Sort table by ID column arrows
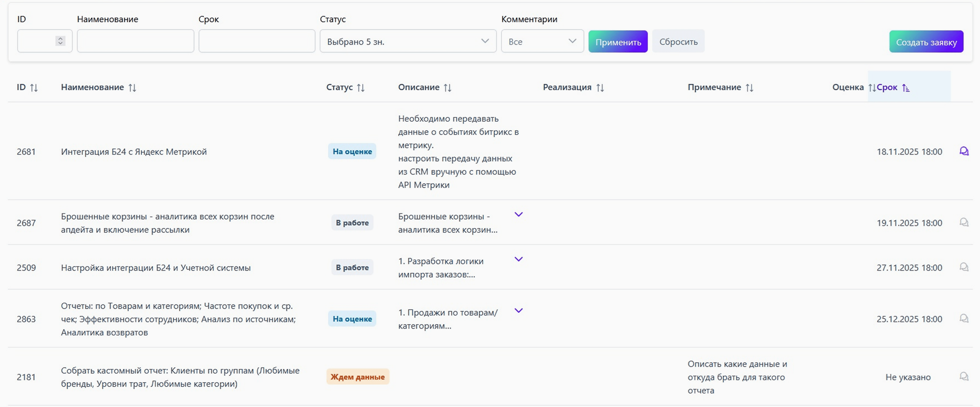Viewport: 980px width, 407px height. point(34,88)
